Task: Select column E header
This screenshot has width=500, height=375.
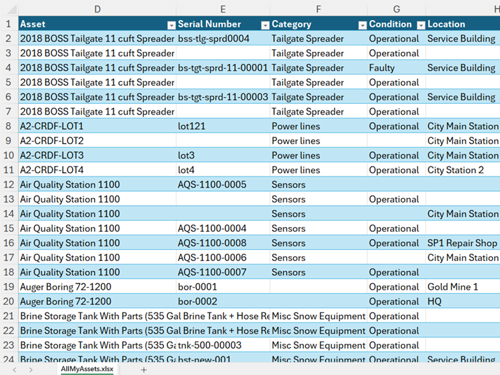Action: coord(223,9)
